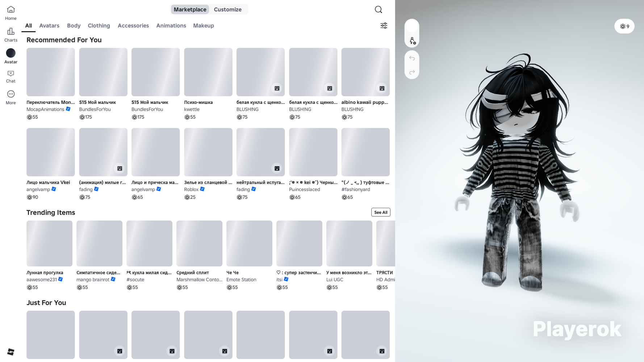Select the All category tab

click(29, 26)
